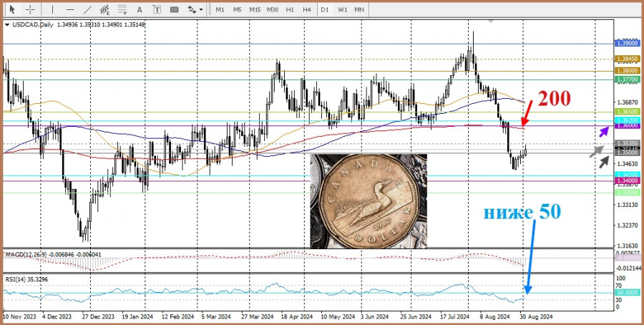Image resolution: width=644 pixels, height=325 pixels.
Task: Pick the equidistant channel tool
Action: click(x=104, y=9)
